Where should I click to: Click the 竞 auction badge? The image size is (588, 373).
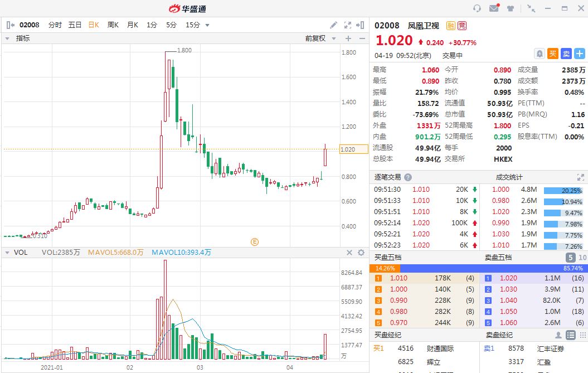(462, 26)
